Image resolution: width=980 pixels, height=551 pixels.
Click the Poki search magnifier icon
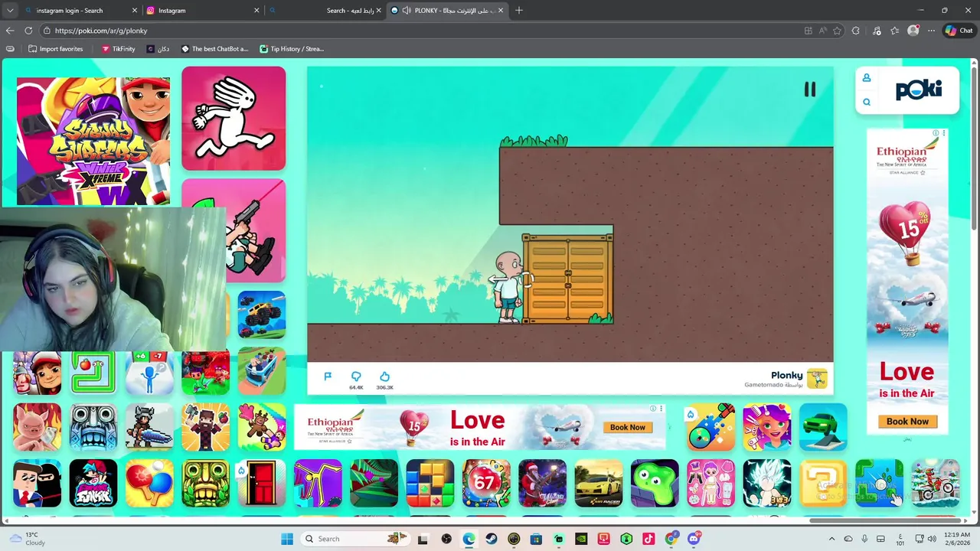867,102
